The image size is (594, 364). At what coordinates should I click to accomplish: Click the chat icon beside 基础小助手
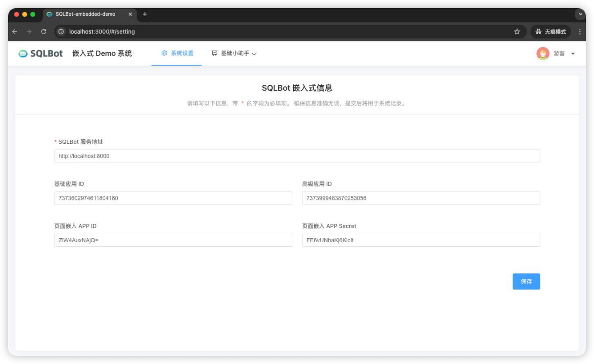214,53
